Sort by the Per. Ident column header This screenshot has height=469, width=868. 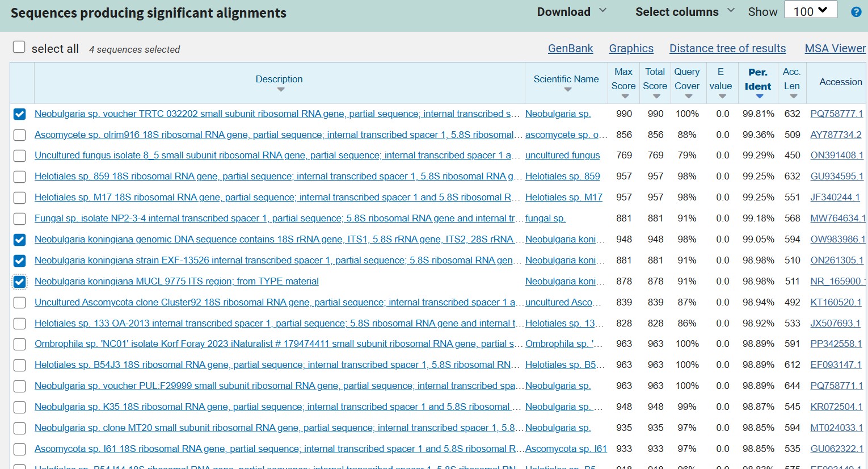(x=758, y=79)
